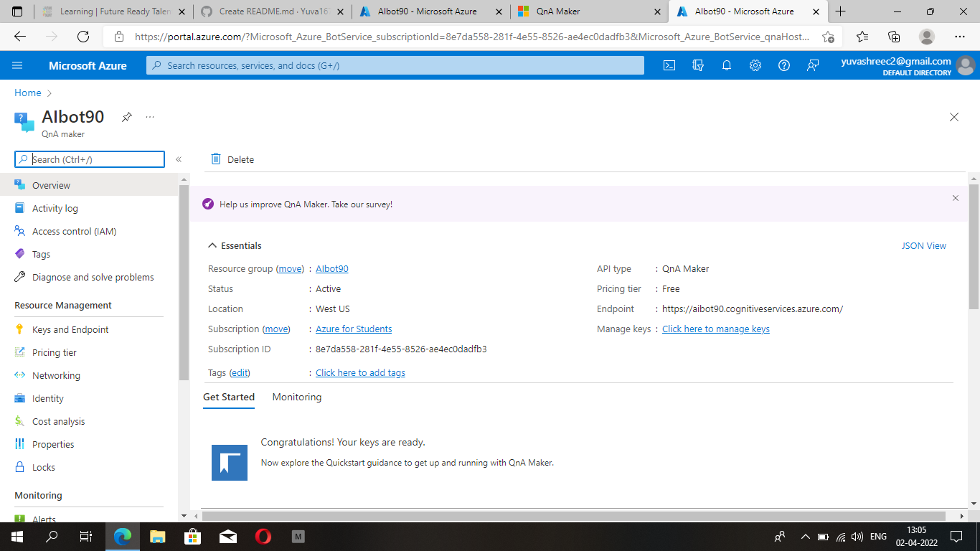Image resolution: width=980 pixels, height=551 pixels.
Task: Close the AIbot90 resource blade
Action: [954, 117]
